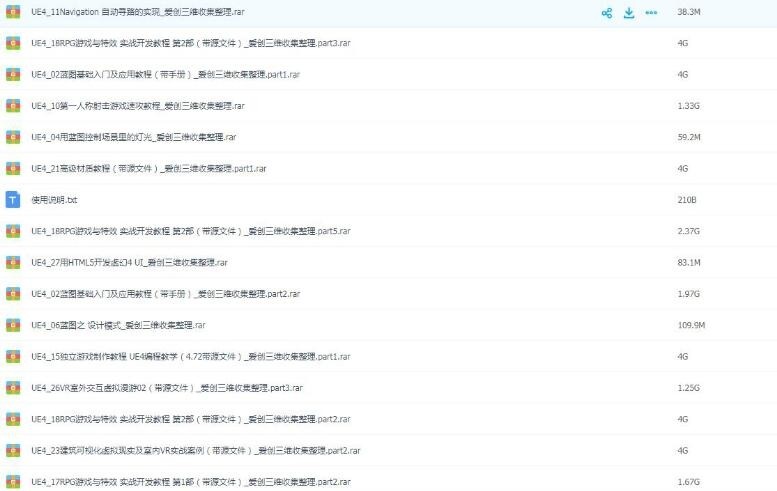The height and width of the screenshot is (491, 777).
Task: Open UE4_26VR室外交互虚拟漫游02 part3.rar file name
Action: [167, 387]
